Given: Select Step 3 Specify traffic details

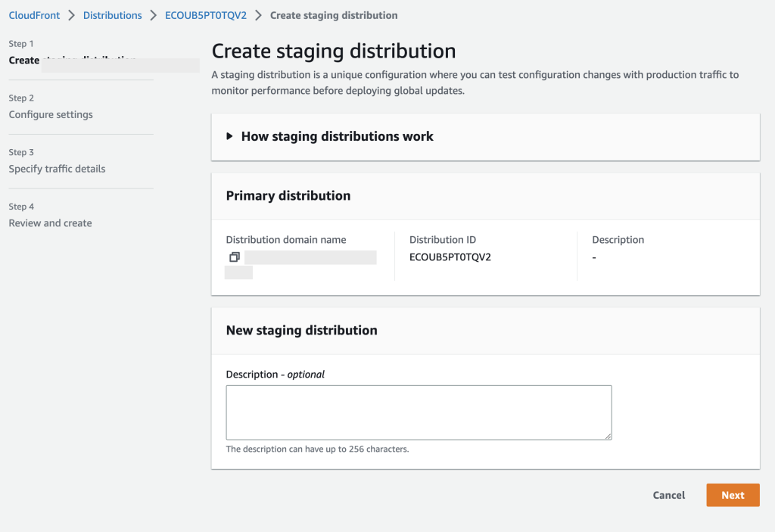Looking at the screenshot, I should click(x=55, y=169).
